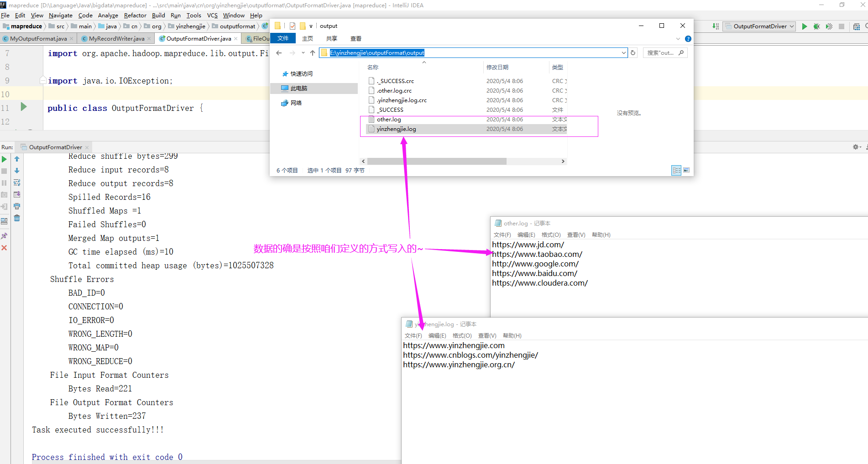Click Run with Coverage icon
Image resolution: width=868 pixels, height=464 pixels.
[x=829, y=26]
